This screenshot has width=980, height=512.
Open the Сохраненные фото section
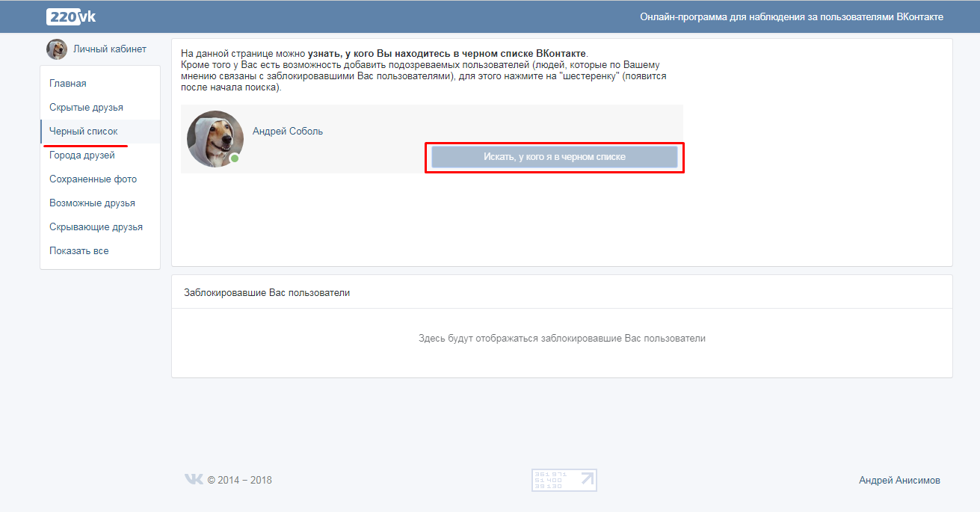(x=93, y=179)
